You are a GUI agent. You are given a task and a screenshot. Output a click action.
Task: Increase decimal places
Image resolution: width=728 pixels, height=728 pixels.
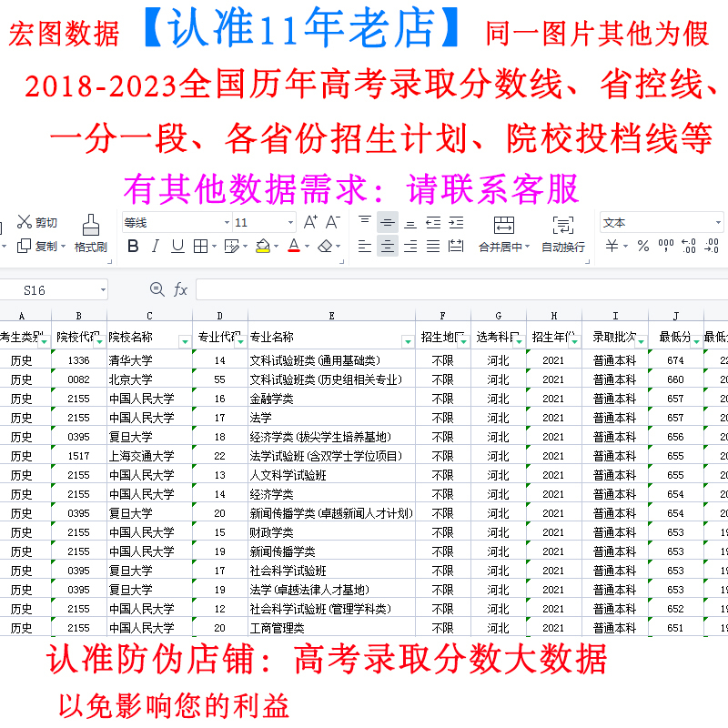point(688,246)
